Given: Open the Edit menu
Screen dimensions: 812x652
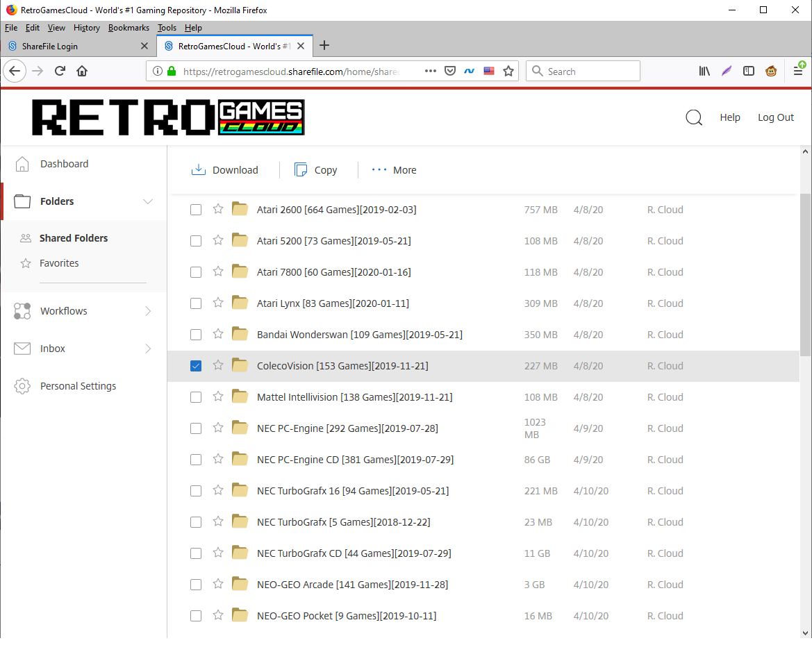Looking at the screenshot, I should pos(33,28).
